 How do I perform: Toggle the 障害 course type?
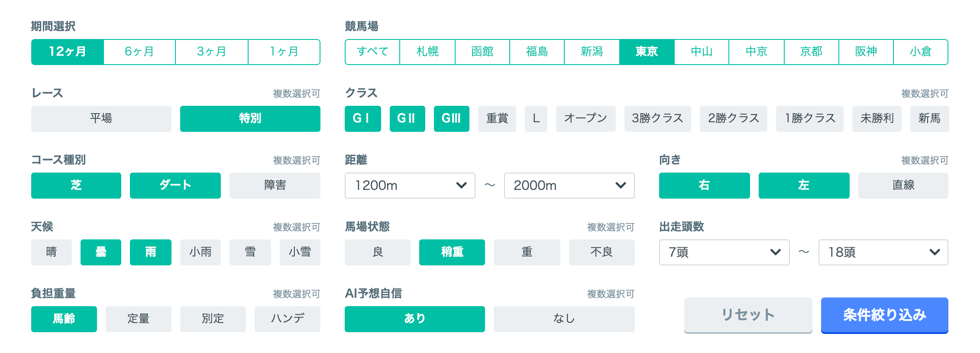[275, 185]
